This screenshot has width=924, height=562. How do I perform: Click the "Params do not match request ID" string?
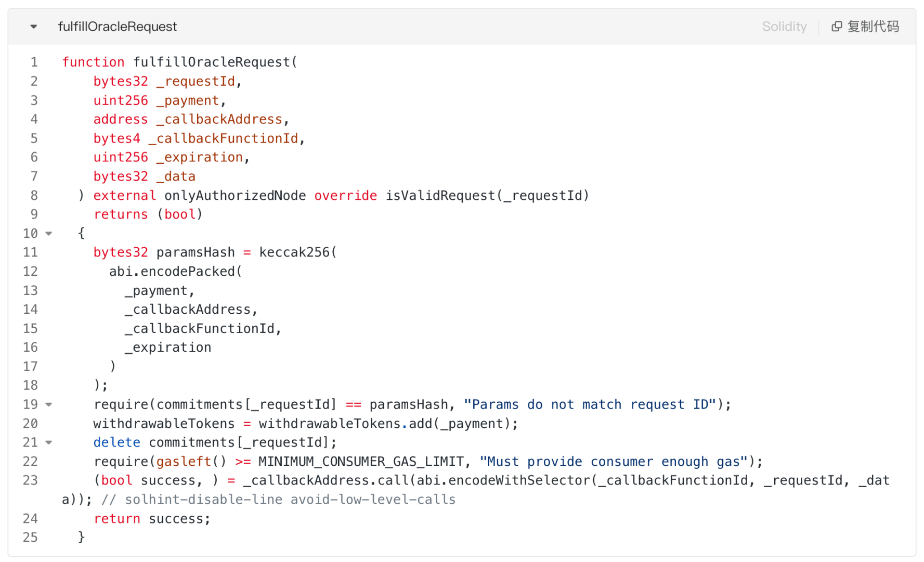tap(590, 405)
